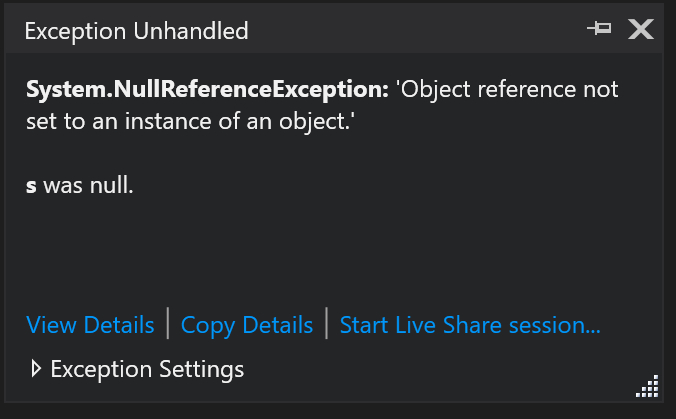Click the Exception Unhandled title text

click(x=136, y=31)
